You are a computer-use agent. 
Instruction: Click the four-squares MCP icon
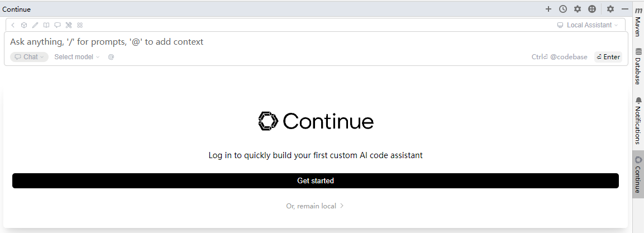click(80, 25)
